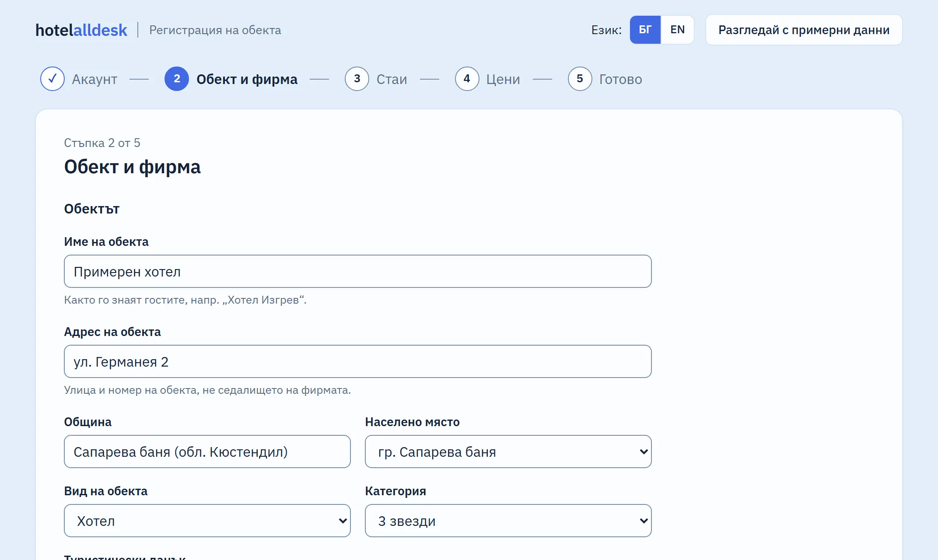Click the Стъпка 2 от 5 text
Screen dimensions: 938x560
102,143
